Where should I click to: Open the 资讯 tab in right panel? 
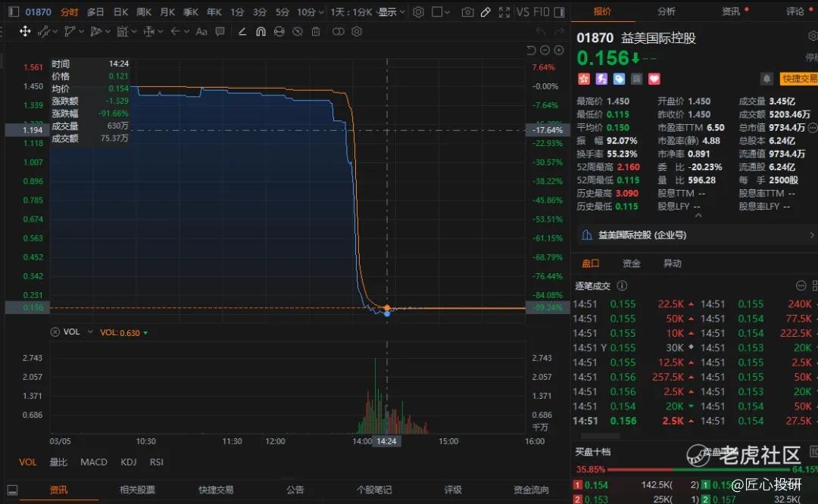pyautogui.click(x=731, y=11)
